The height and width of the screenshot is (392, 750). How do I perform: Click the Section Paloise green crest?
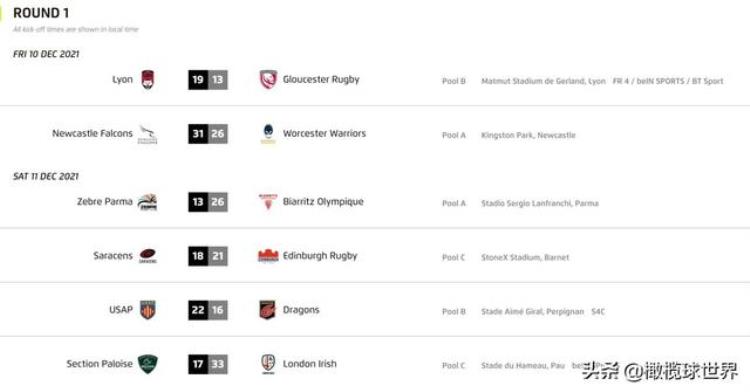(148, 364)
